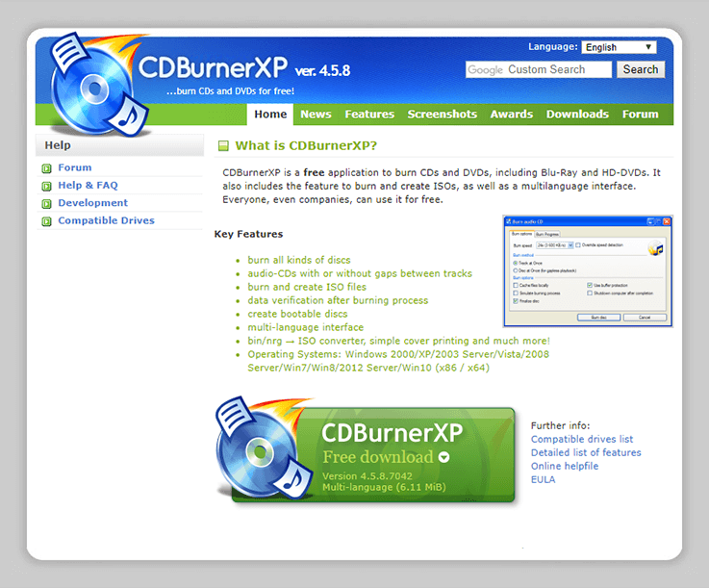
Task: Open the Awards tab
Action: tap(512, 115)
